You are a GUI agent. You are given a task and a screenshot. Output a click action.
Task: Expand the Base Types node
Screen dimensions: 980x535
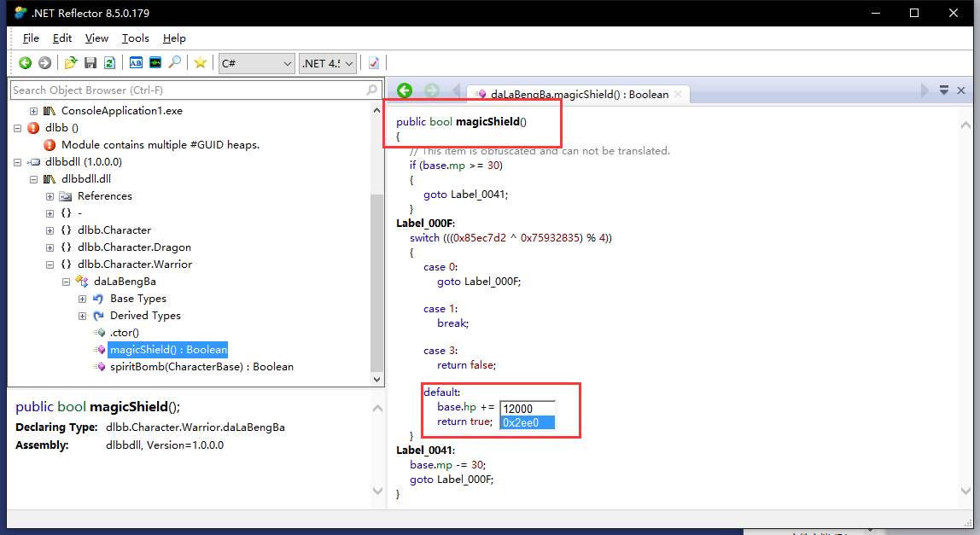83,299
